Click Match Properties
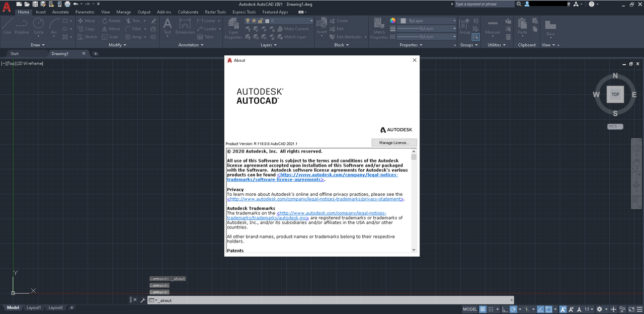644x314 pixels. (379, 28)
